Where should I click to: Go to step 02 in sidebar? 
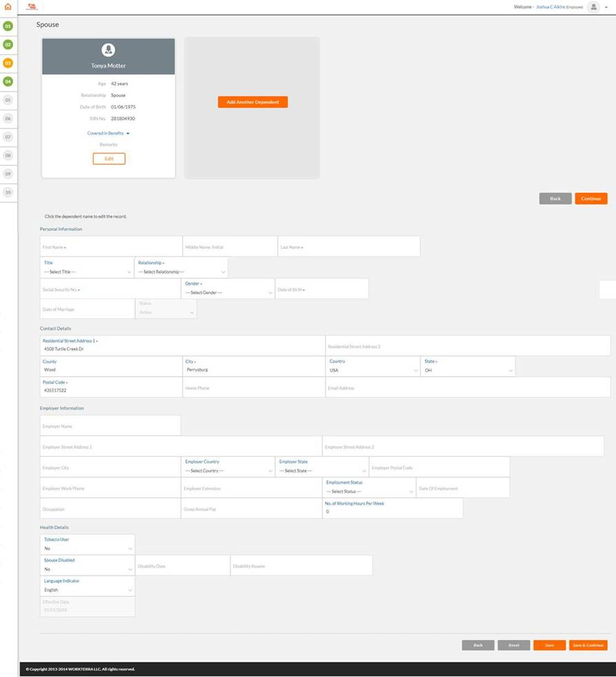coord(8,45)
